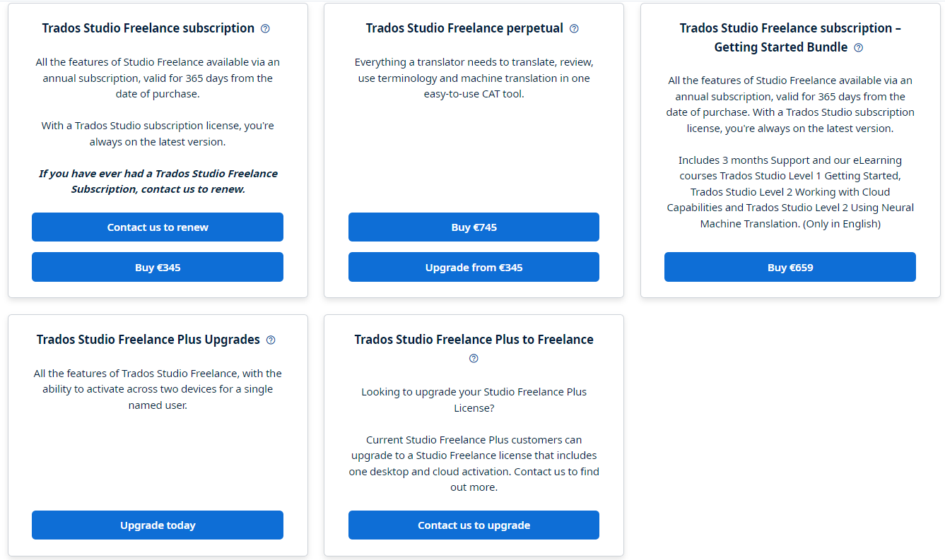Show info icon for Getting Started Bundle
The image size is (945, 560).
click(x=858, y=48)
